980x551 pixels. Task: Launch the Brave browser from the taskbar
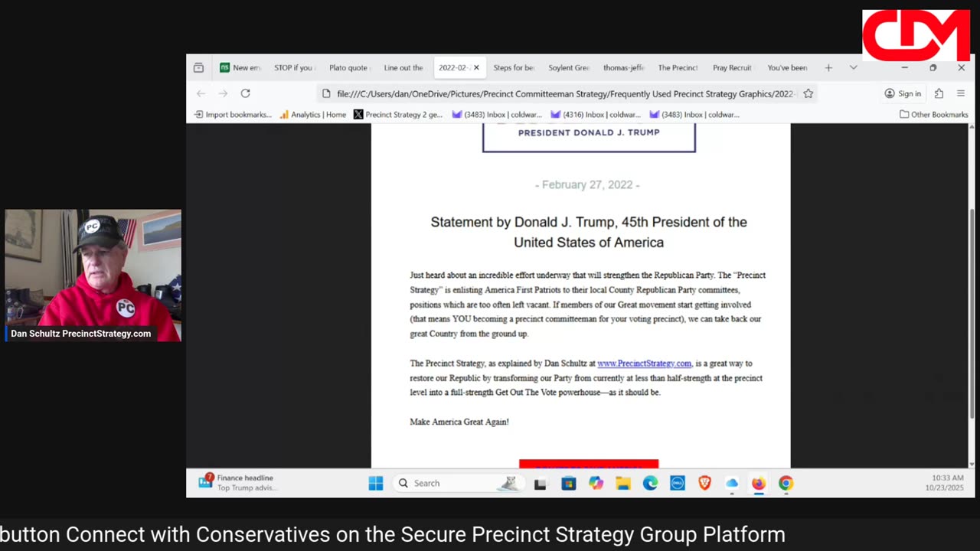[x=704, y=483]
